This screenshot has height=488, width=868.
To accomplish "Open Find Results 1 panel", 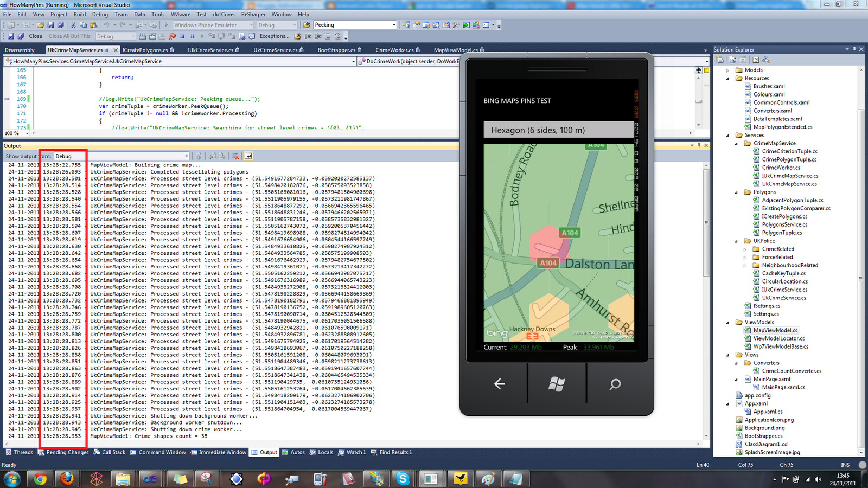I will point(391,452).
